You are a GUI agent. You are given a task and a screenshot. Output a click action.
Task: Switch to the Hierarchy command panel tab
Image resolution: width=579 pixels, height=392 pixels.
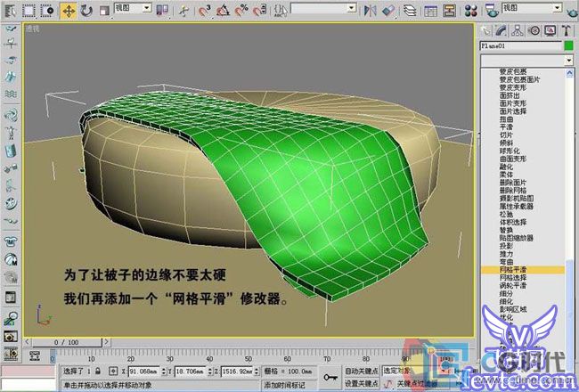point(518,30)
